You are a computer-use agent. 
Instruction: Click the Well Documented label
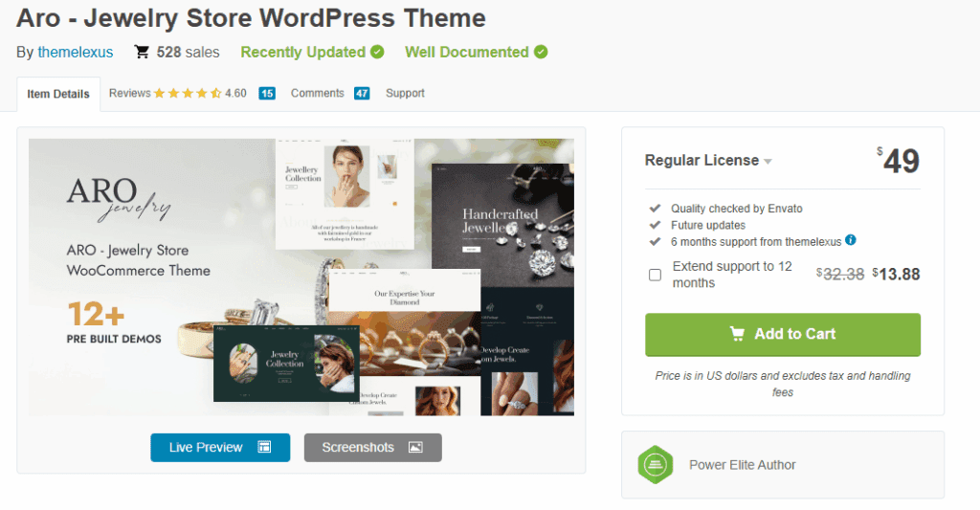pos(467,52)
